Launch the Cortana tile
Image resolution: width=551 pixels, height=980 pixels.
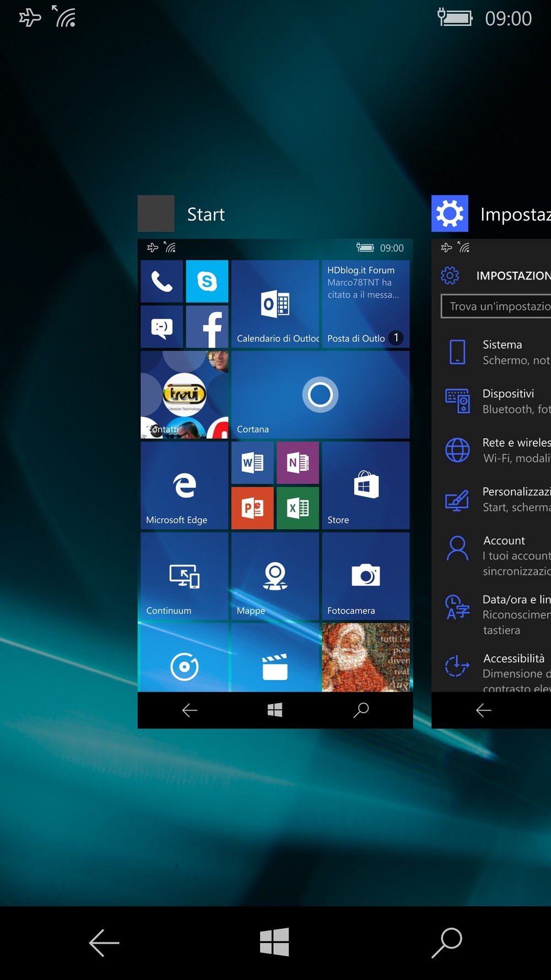pyautogui.click(x=320, y=395)
